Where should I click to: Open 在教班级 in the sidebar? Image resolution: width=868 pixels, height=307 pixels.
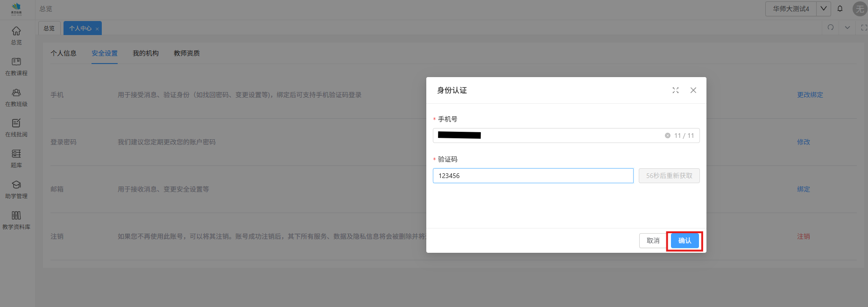coord(16,97)
